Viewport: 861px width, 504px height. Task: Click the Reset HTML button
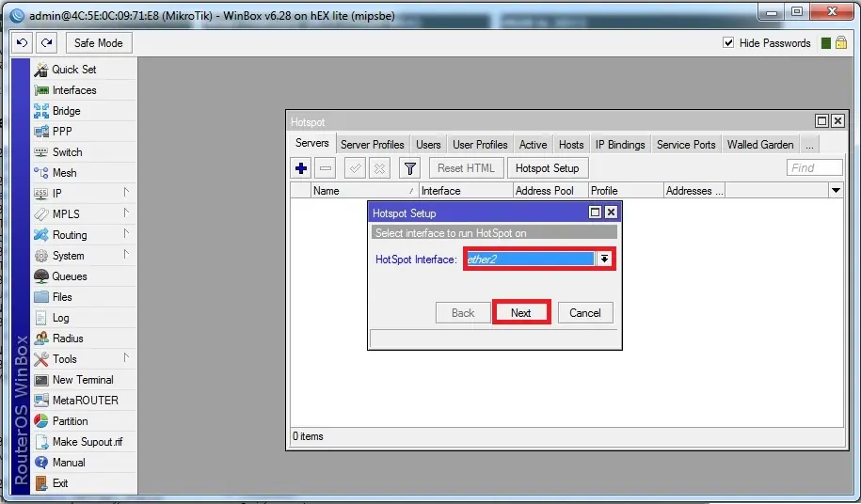point(466,168)
